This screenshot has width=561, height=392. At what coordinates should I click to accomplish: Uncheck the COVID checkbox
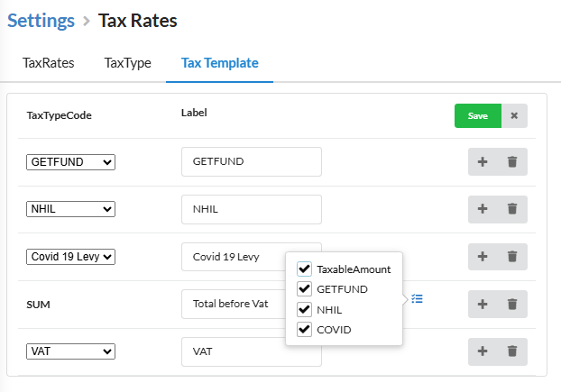point(305,330)
